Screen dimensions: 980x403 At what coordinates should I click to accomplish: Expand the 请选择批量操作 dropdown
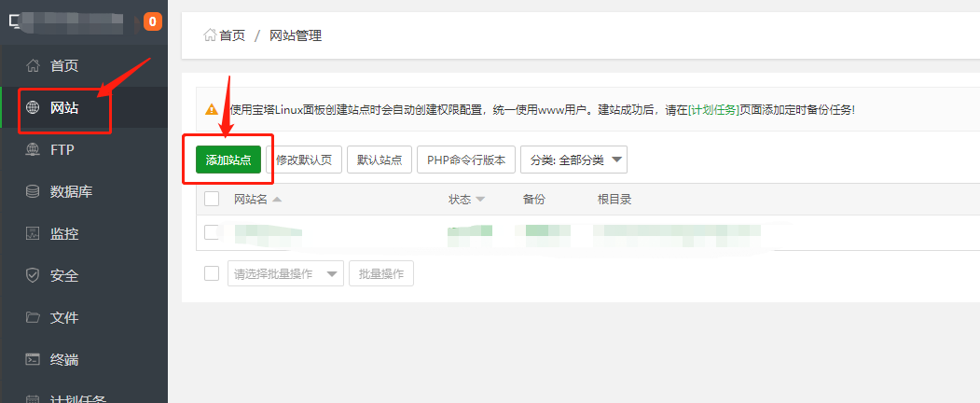[x=285, y=273]
